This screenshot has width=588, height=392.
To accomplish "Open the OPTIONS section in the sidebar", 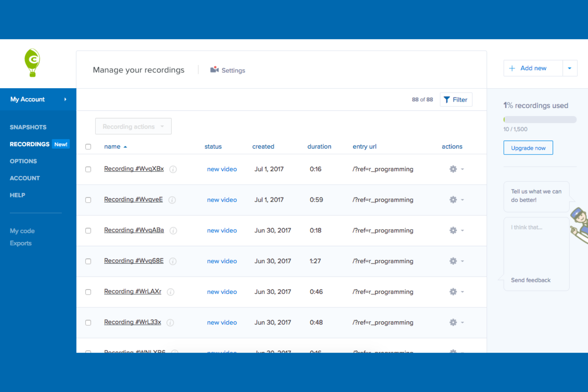I will coord(23,161).
